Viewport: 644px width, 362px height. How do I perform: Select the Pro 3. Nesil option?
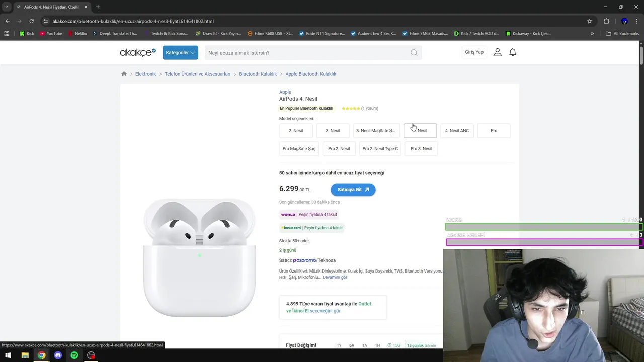pyautogui.click(x=421, y=149)
